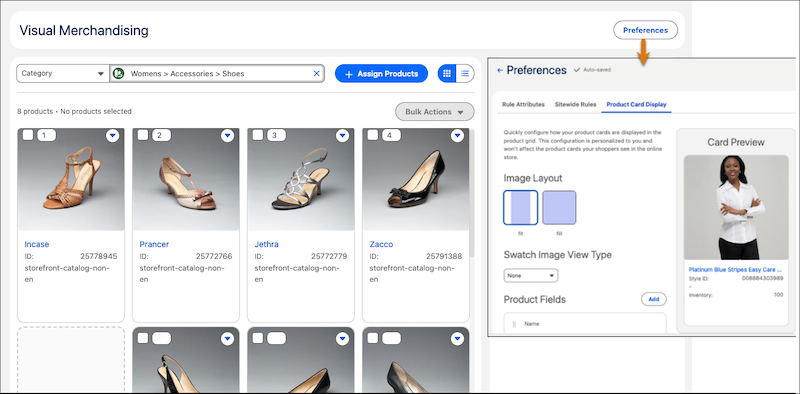Clear the category path with X icon
The image size is (800, 394).
(316, 73)
